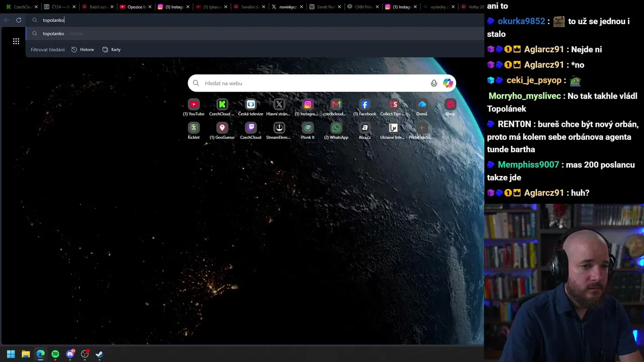644x362 pixels.
Task: Select the 'topolanko' search suggestion
Action: point(254,34)
